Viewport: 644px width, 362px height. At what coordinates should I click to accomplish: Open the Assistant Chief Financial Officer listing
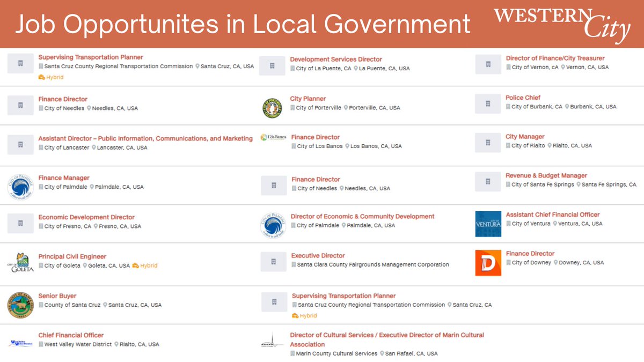[553, 215]
